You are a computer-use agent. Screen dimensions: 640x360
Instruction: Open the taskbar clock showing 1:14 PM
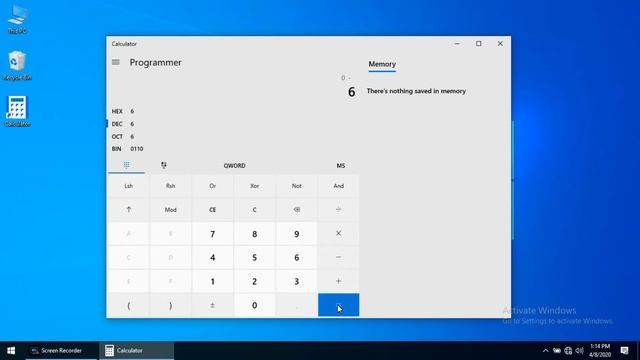coord(600,351)
